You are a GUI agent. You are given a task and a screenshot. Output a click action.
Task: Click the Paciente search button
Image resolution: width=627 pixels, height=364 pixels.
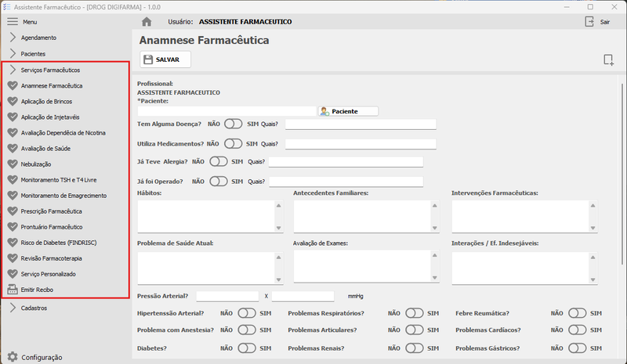pos(348,111)
